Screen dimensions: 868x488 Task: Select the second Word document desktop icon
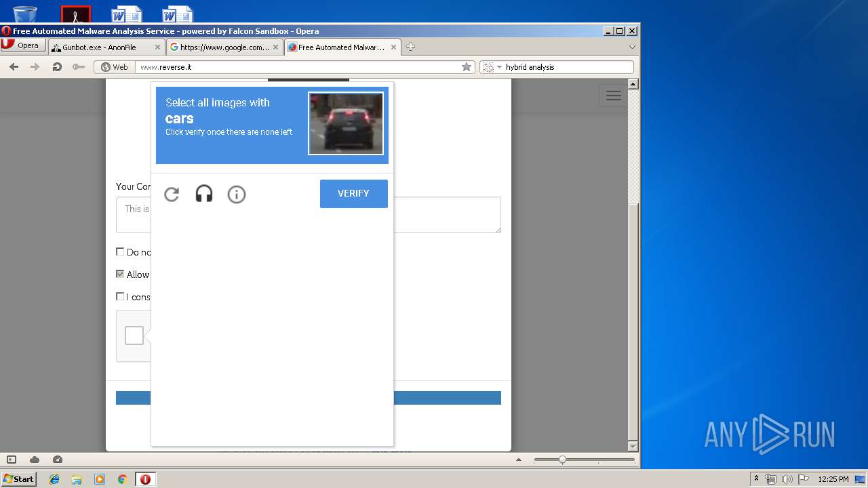[178, 14]
